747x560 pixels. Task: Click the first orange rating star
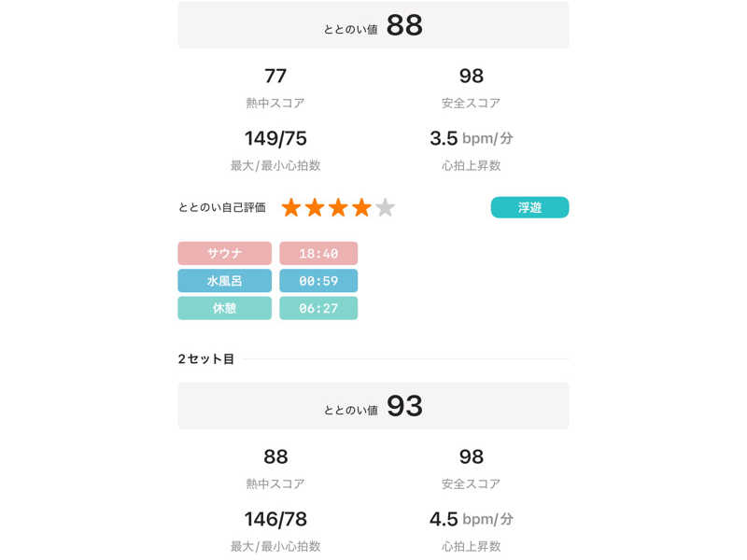[291, 207]
